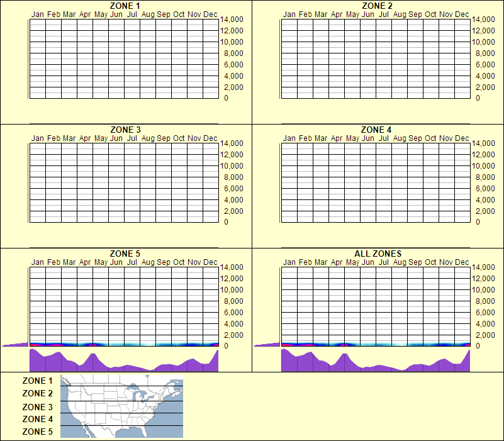Select the ALL ZONES chart title
The width and height of the screenshot is (504, 441).
378,254
